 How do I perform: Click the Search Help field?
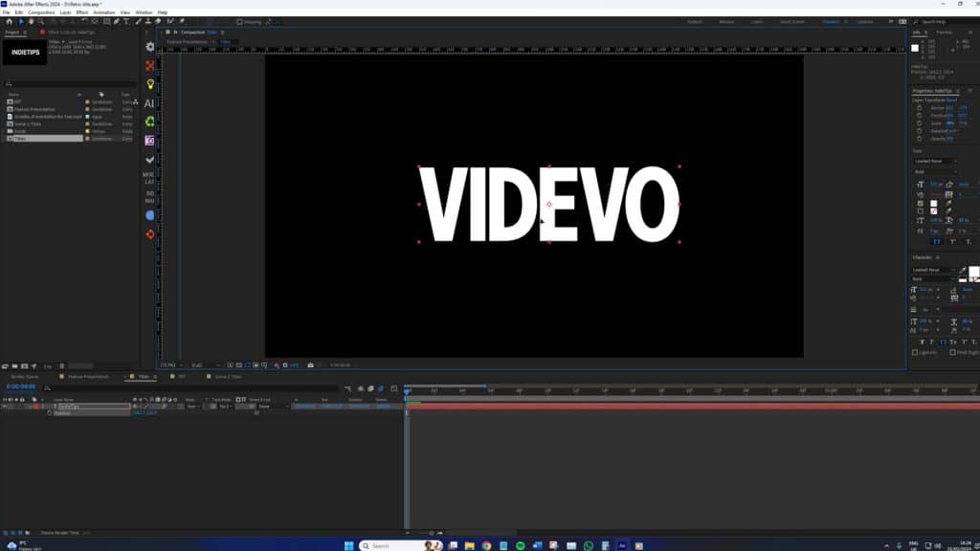coord(947,22)
